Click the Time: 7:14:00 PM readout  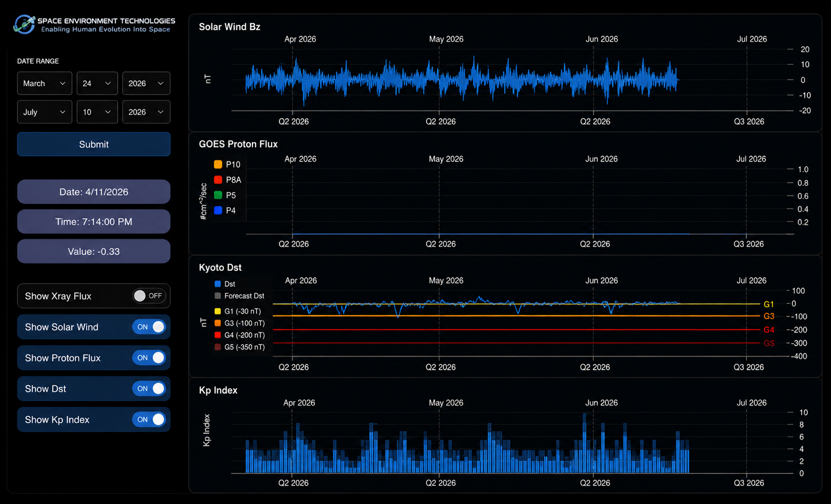[x=93, y=222]
